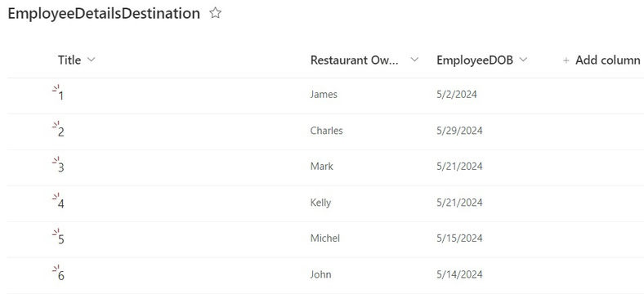The image size is (644, 294).
Task: Click the new-item indicator beside title 5
Action: point(56,233)
